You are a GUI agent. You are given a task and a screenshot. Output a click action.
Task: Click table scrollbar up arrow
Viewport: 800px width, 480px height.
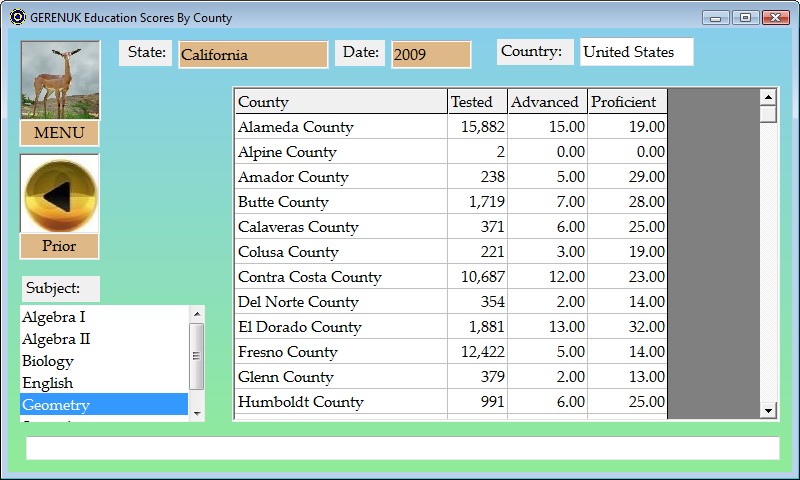pyautogui.click(x=768, y=97)
